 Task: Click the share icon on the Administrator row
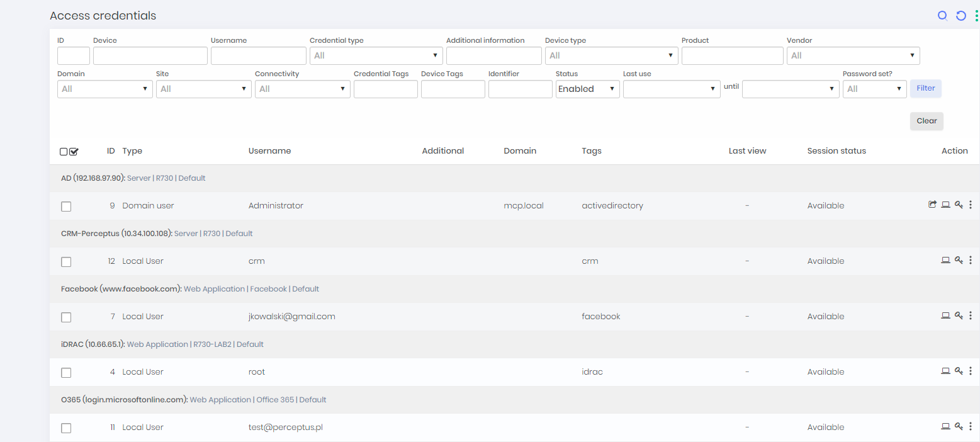tap(932, 205)
